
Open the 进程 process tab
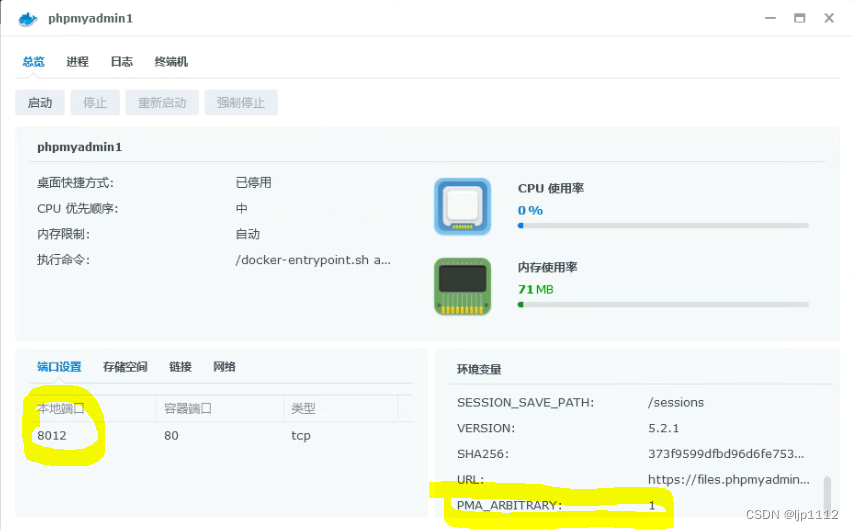click(x=77, y=62)
